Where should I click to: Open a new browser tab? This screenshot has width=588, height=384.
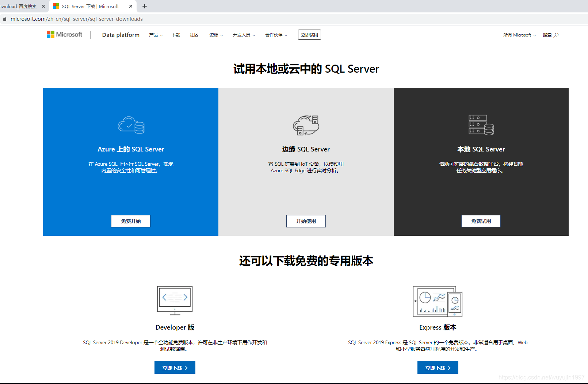click(x=145, y=6)
